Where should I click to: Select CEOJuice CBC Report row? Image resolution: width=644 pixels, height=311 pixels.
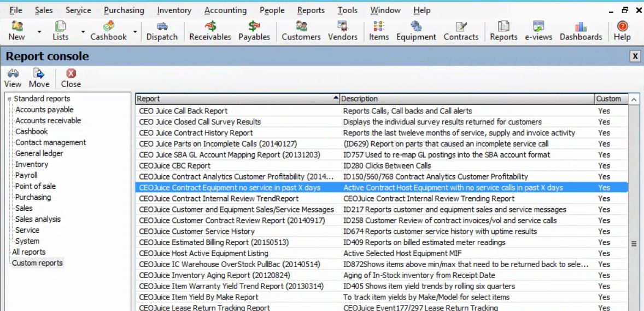[x=382, y=166]
